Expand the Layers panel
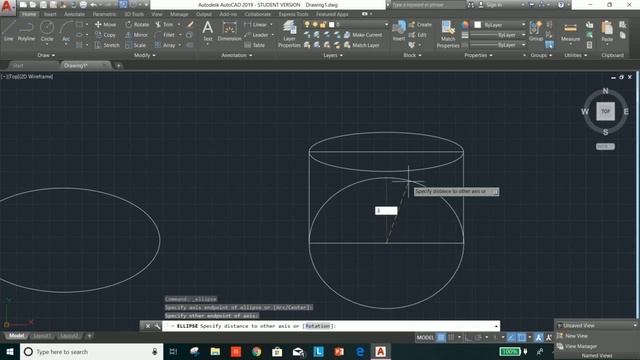The width and height of the screenshot is (640, 360). tap(333, 55)
